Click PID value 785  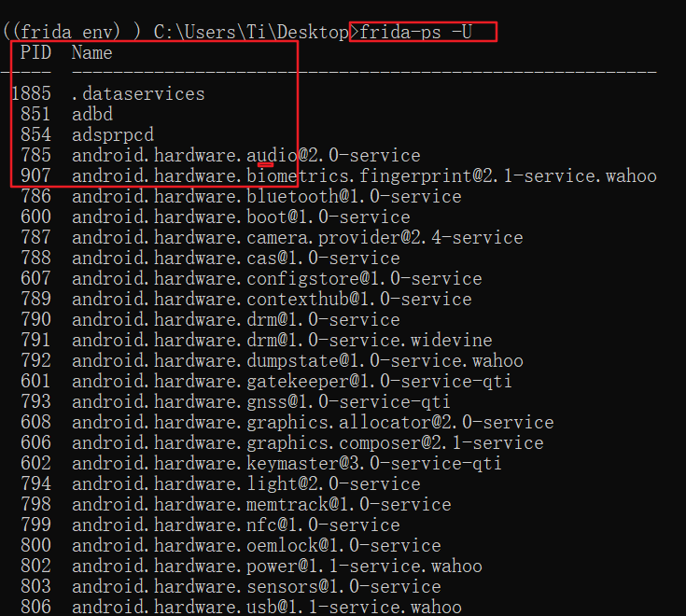coord(35,155)
